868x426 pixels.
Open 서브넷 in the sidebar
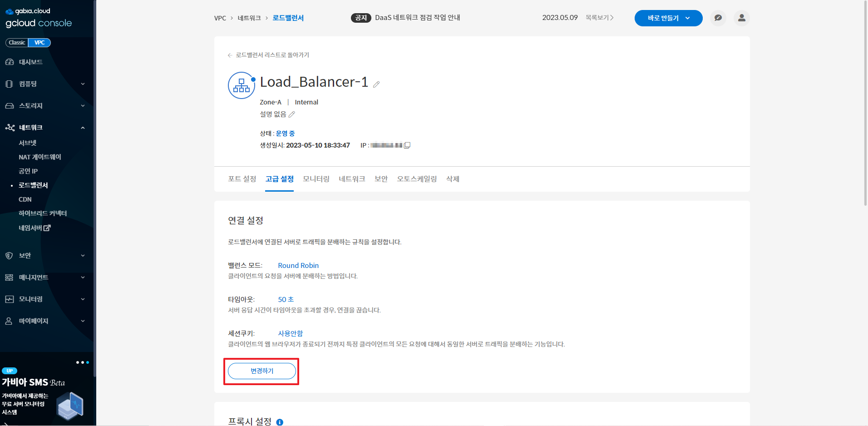(28, 143)
